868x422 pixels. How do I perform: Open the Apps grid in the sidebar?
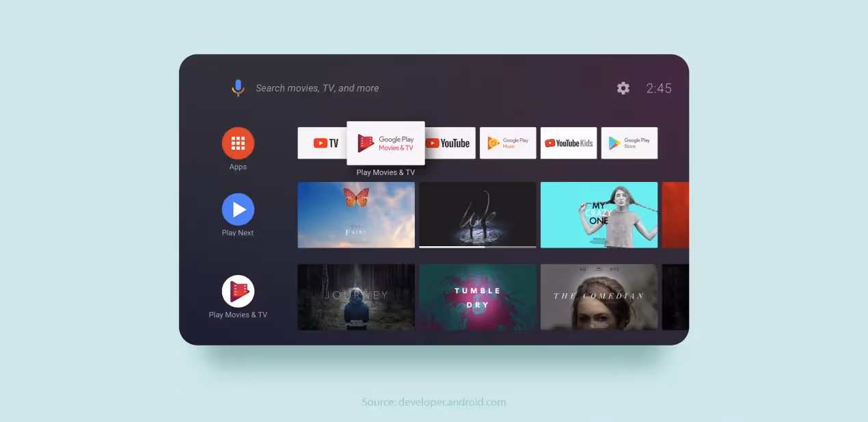(238, 144)
